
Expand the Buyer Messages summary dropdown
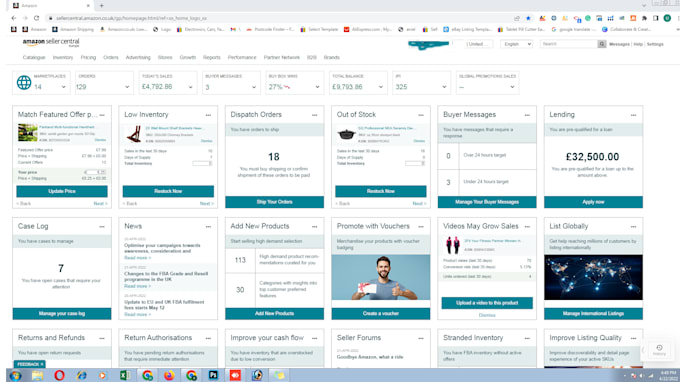(254, 87)
